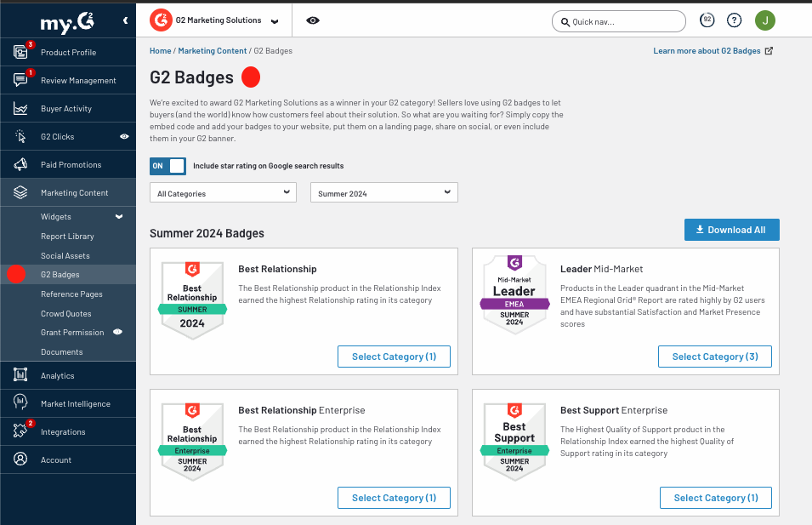
Task: Click the Market Intelligence head icon
Action: coord(20,402)
